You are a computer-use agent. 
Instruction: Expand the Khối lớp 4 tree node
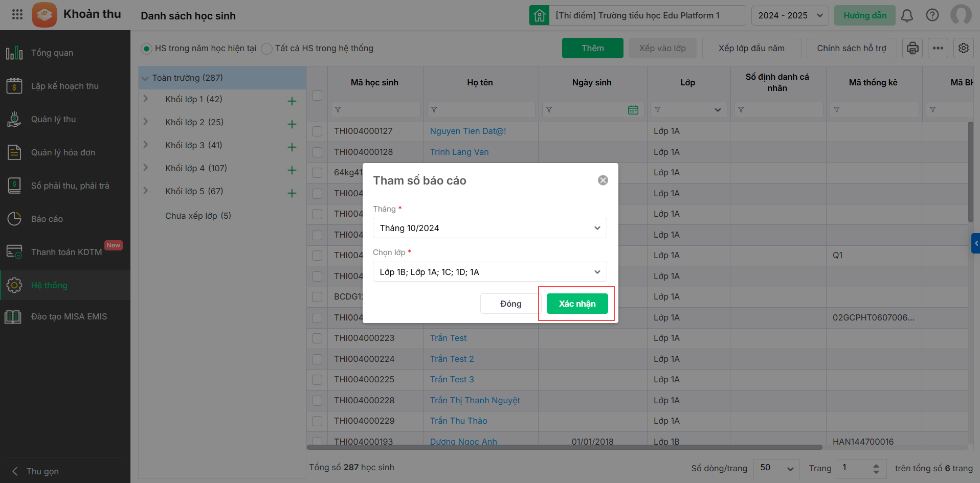pos(146,168)
